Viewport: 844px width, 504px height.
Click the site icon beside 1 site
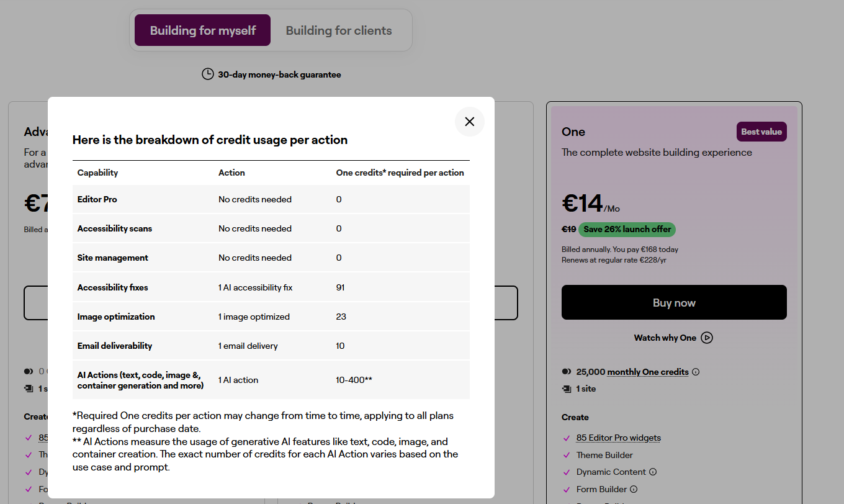click(566, 389)
